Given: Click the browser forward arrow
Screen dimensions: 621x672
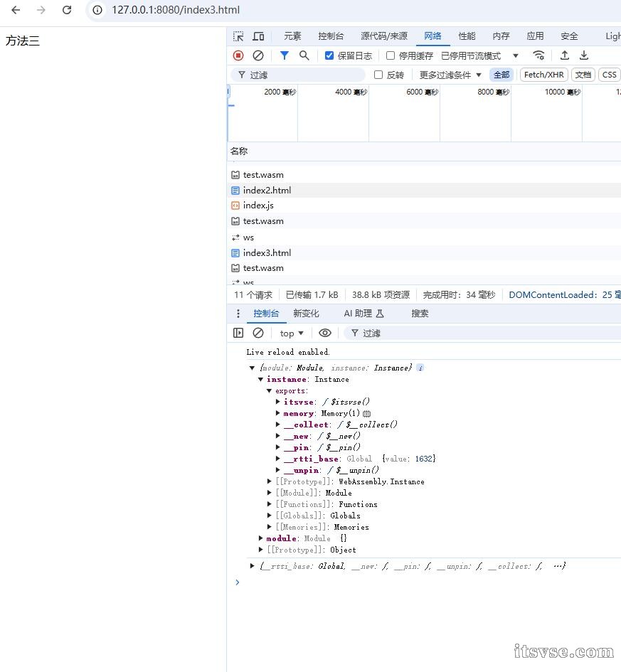Looking at the screenshot, I should coord(41,10).
